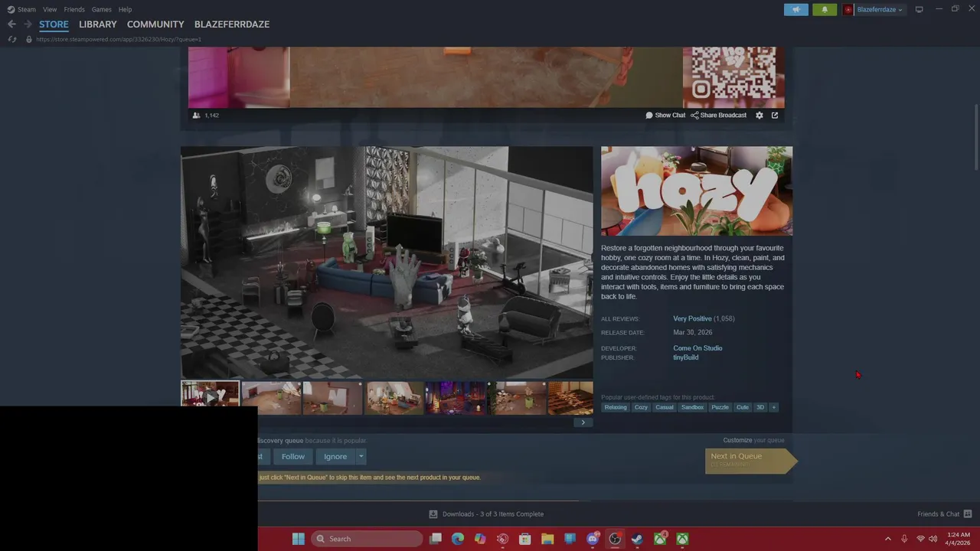Open the Games menu
The image size is (980, 551).
tap(102, 9)
